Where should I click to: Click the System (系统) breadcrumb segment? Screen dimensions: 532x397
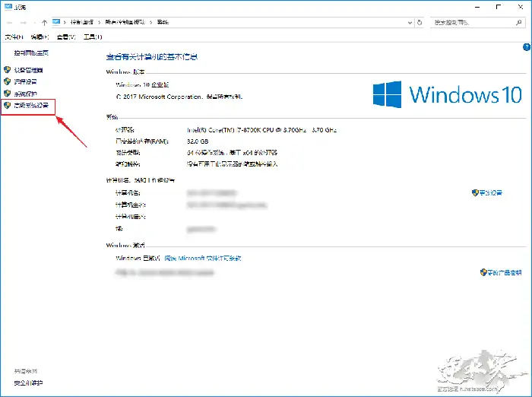coord(163,22)
